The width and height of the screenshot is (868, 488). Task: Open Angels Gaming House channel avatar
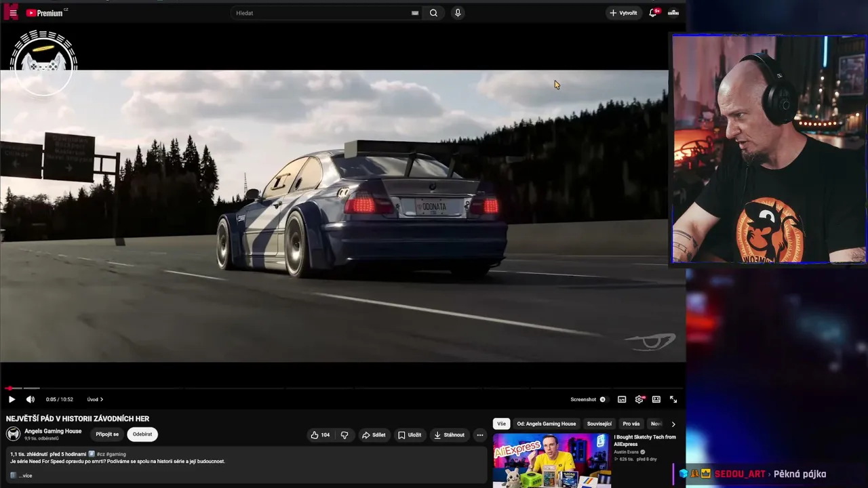14,434
